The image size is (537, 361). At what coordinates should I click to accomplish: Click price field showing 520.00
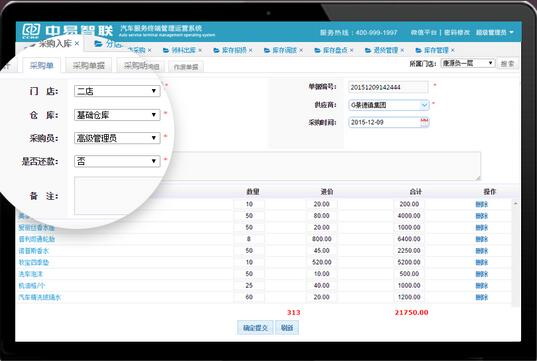click(322, 262)
